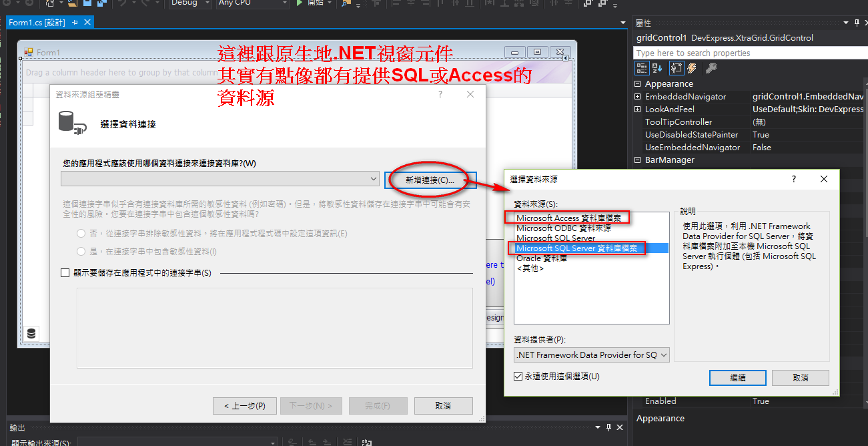This screenshot has width=868, height=446.
Task: Click 說明 description text in Choose Data Source
Action: pyautogui.click(x=749, y=246)
